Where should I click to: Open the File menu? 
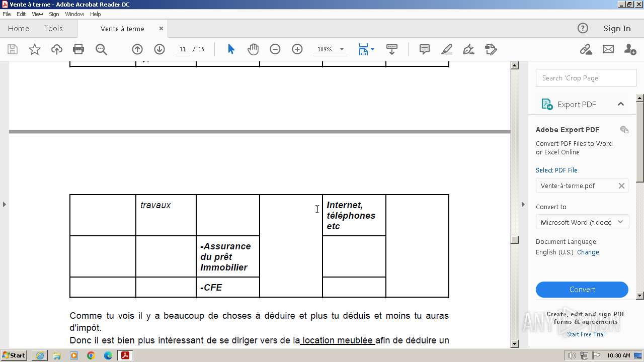point(7,14)
